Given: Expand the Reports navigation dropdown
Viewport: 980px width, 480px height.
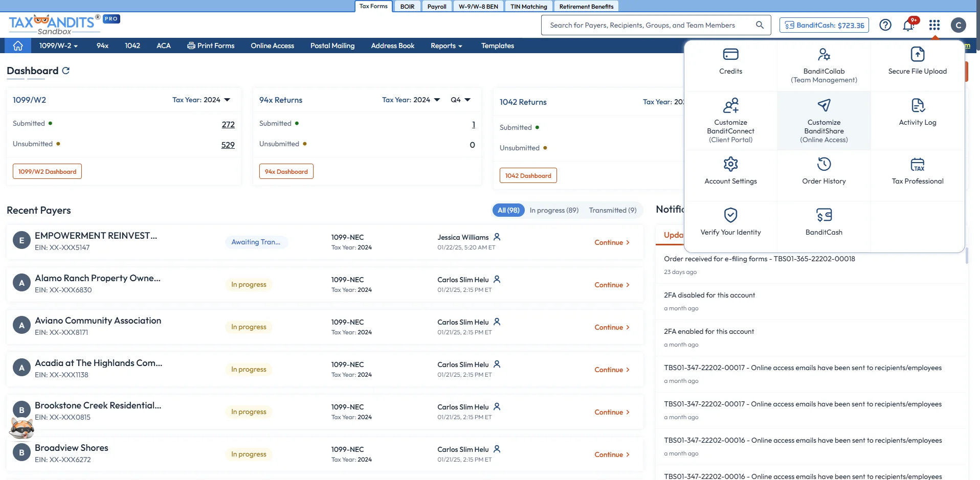Looking at the screenshot, I should 446,45.
